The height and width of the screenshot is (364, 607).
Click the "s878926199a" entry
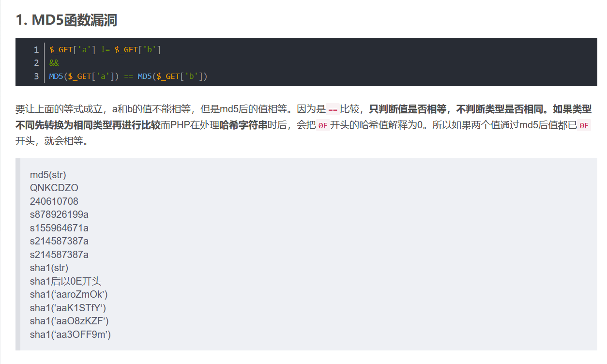point(59,214)
